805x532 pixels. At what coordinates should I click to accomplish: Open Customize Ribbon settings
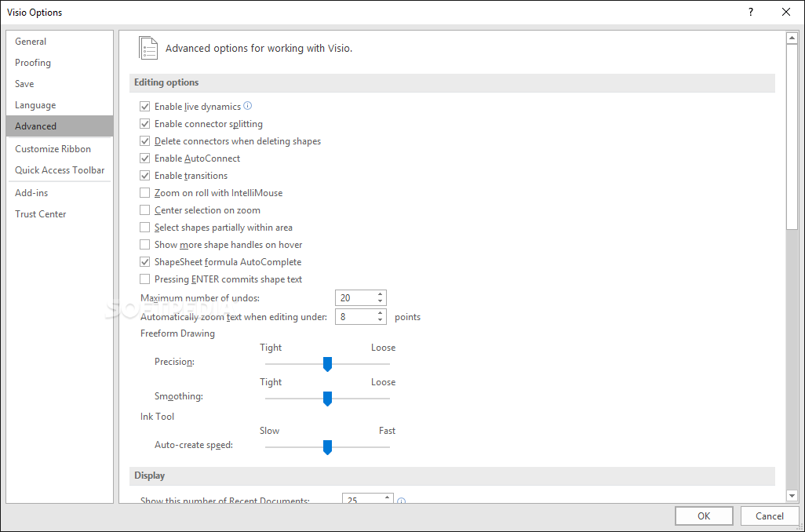pyautogui.click(x=60, y=149)
